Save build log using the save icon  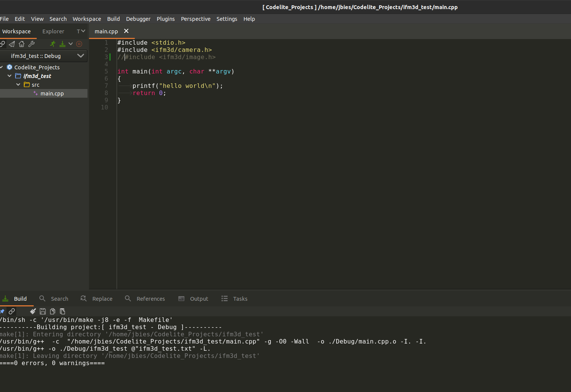tap(42, 311)
